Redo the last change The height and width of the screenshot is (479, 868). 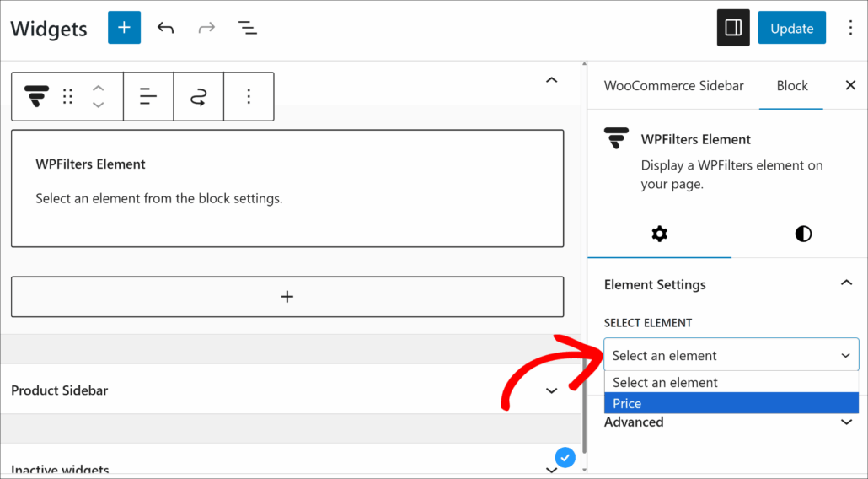206,28
